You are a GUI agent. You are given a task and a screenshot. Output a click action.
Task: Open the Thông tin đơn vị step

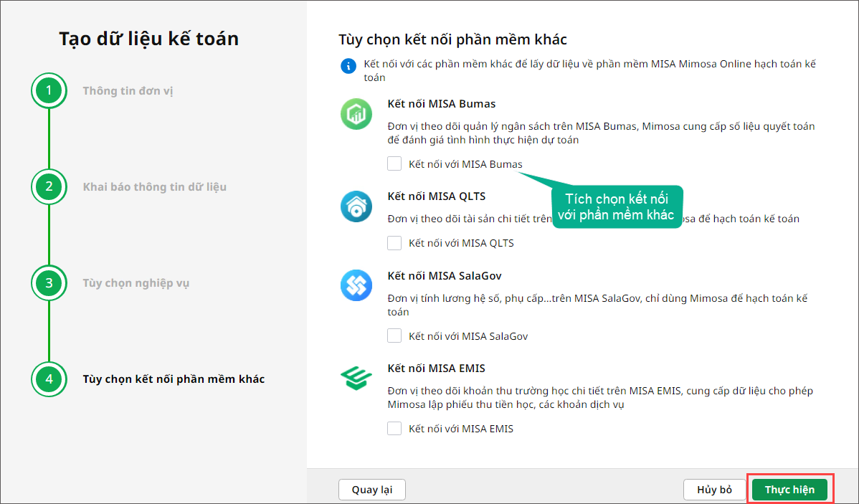tap(128, 91)
